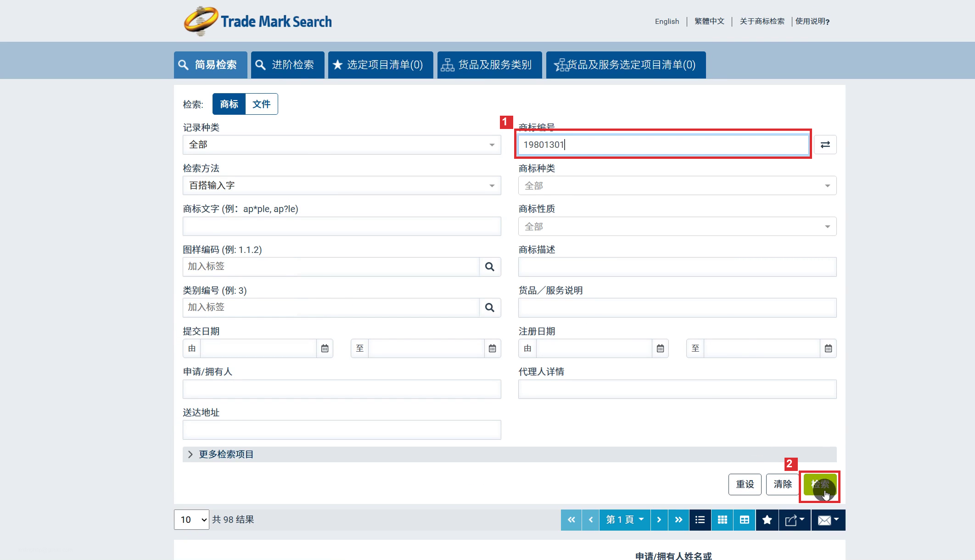
Task: Click the 申请/拥有人 input field
Action: tap(342, 389)
